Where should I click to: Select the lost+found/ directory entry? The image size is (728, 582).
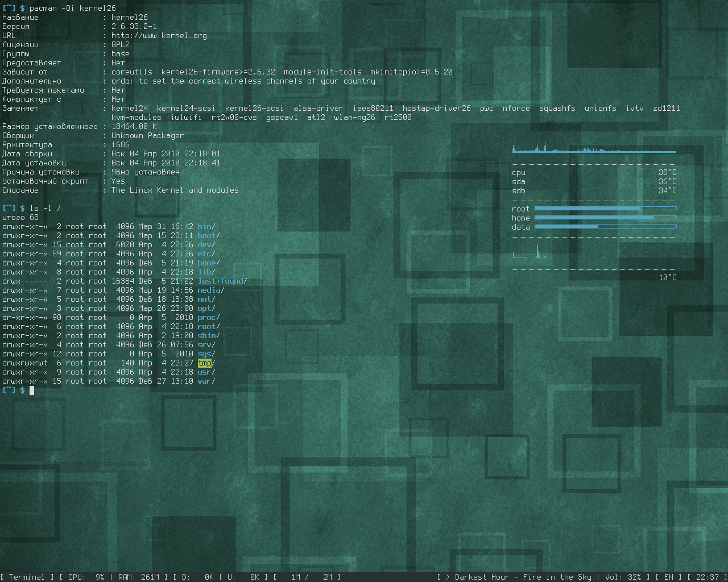[x=222, y=281]
